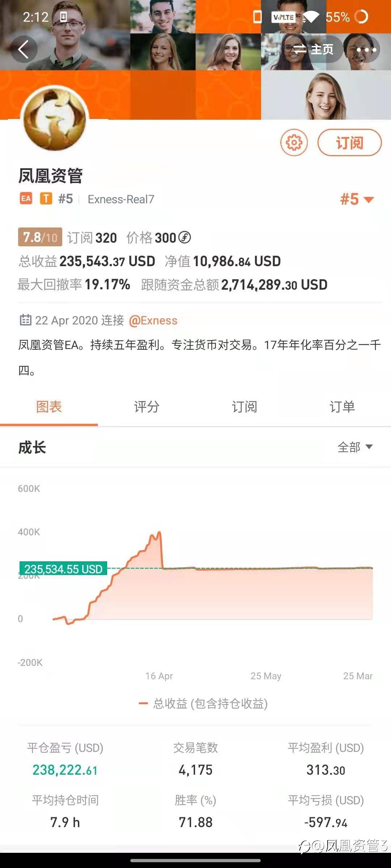Select the 图表 chart tab

pos(49,407)
